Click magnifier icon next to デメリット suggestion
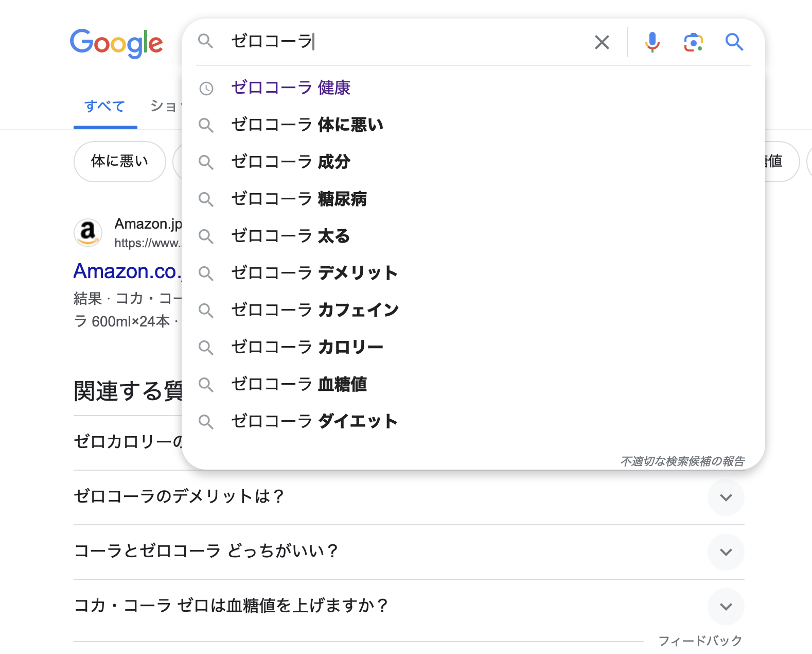The width and height of the screenshot is (812, 654). point(206,273)
